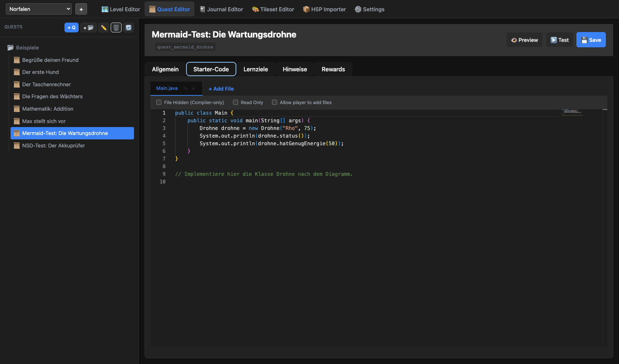Viewport: 619px width, 364px height.
Task: Open the Journal Editor
Action: (221, 9)
